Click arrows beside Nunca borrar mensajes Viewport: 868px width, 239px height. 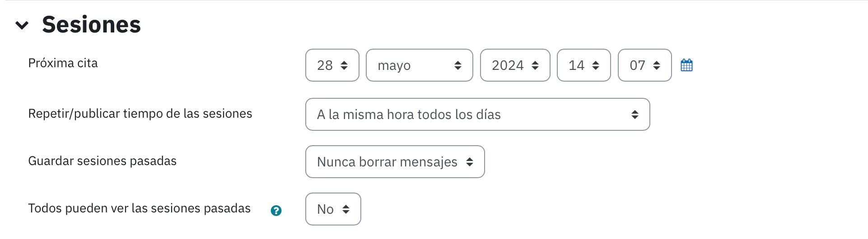coord(470,162)
